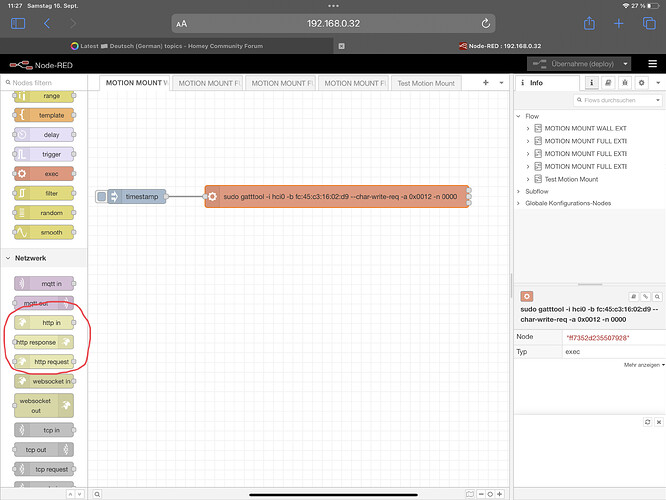
Task: Click Mehr anzeigen link
Action: 643,365
